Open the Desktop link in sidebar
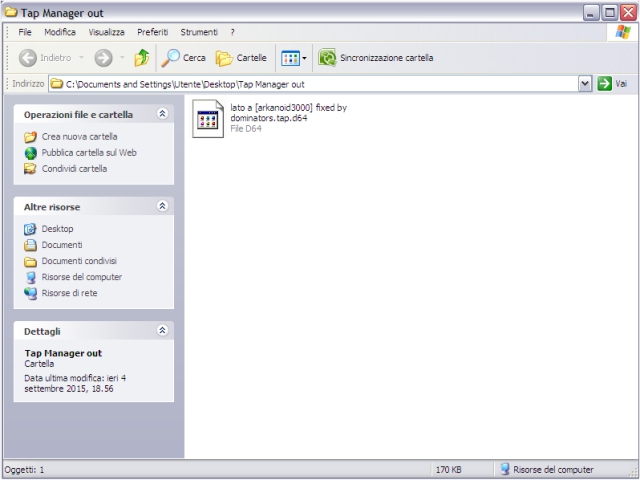 pyautogui.click(x=58, y=229)
